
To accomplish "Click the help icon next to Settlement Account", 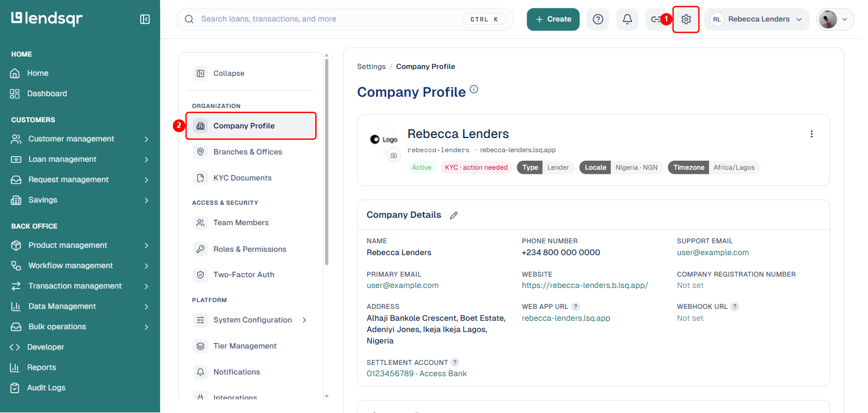I will 455,363.
